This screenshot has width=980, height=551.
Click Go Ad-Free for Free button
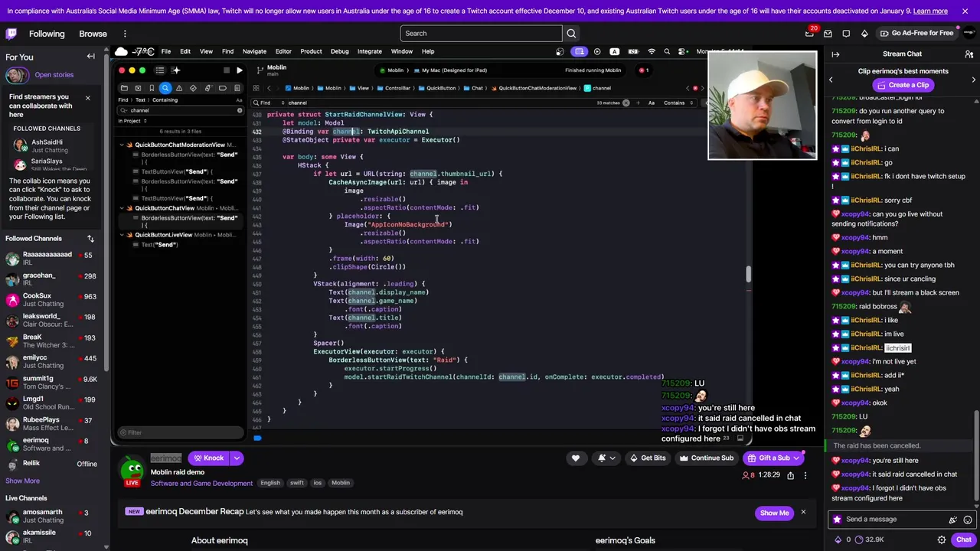click(916, 34)
